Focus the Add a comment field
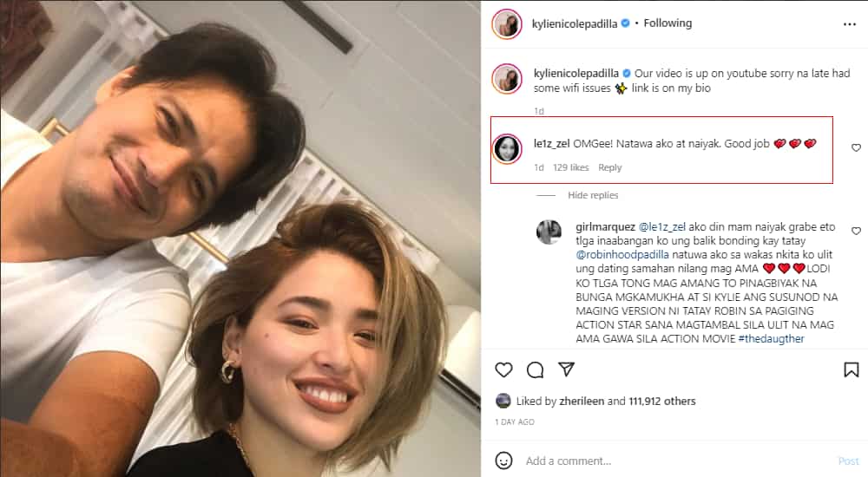Viewport: 868px width, 477px height. pyautogui.click(x=678, y=461)
